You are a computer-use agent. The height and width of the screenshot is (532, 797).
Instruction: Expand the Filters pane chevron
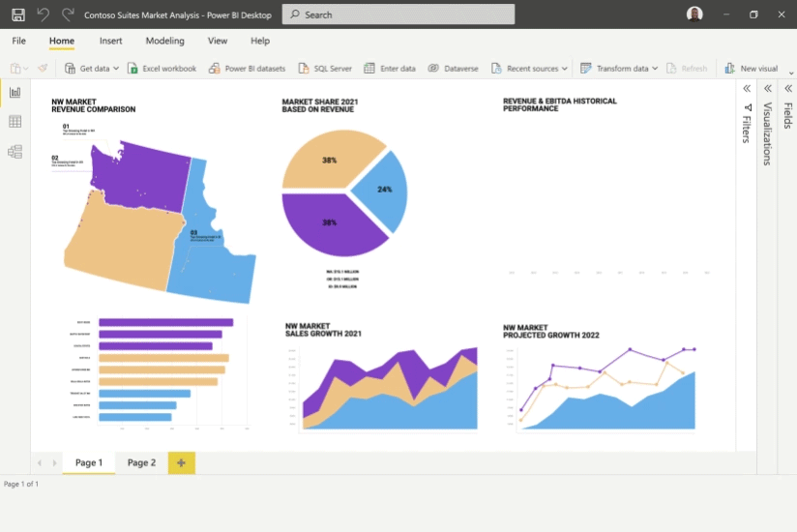pos(747,88)
